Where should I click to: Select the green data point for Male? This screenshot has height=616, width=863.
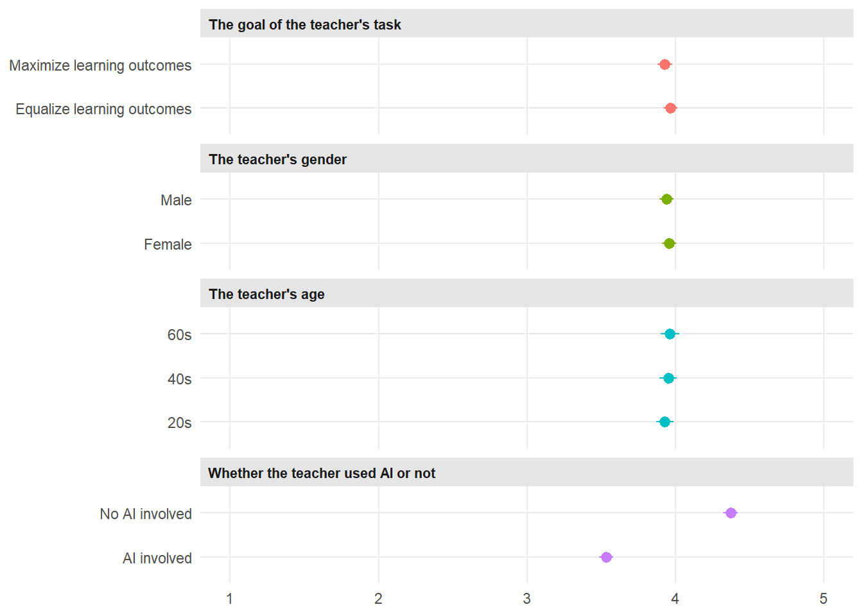pyautogui.click(x=667, y=200)
